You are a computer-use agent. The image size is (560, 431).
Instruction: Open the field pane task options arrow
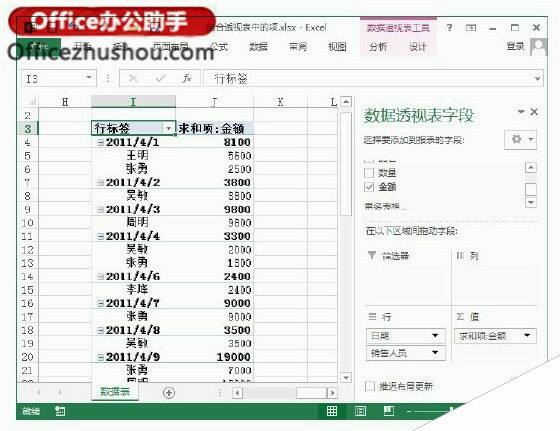click(521, 112)
